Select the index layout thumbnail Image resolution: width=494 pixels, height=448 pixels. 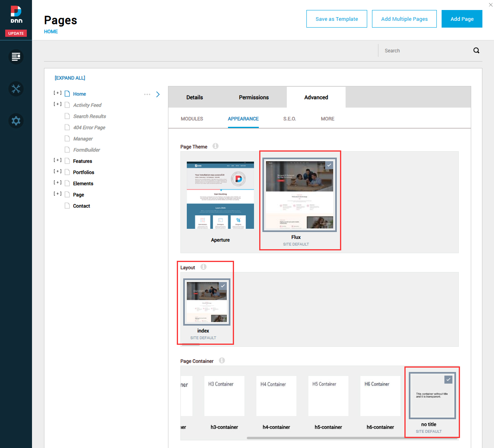pos(207,302)
